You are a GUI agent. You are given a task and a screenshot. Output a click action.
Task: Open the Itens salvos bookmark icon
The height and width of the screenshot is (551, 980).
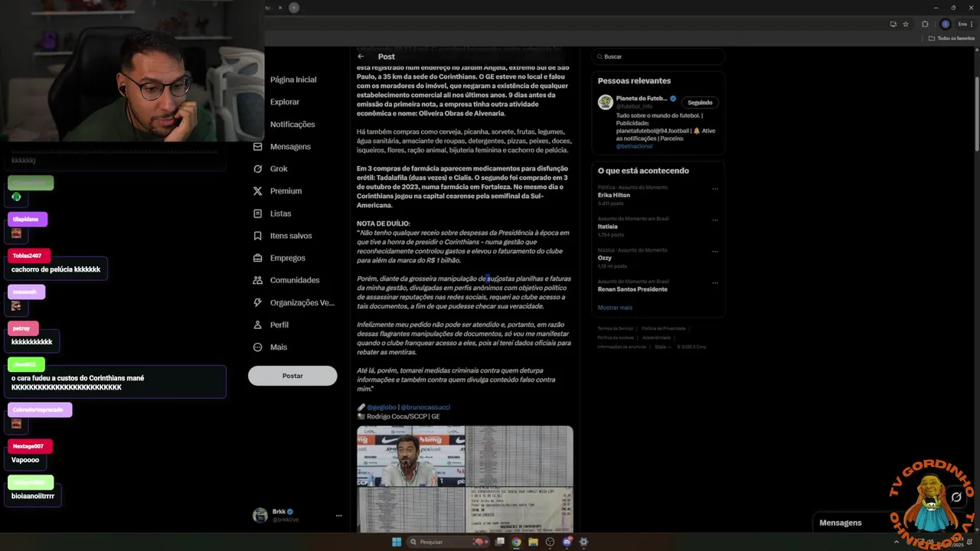coord(257,236)
